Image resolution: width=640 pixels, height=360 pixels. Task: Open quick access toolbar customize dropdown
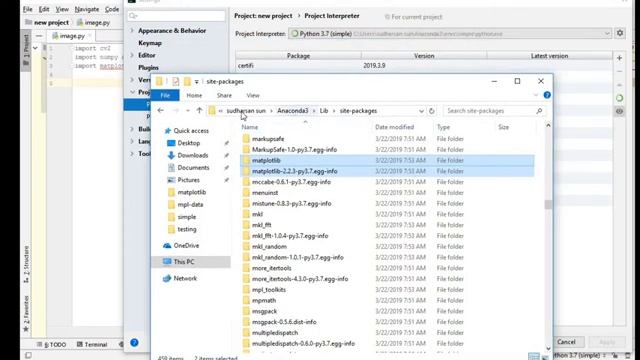point(196,82)
